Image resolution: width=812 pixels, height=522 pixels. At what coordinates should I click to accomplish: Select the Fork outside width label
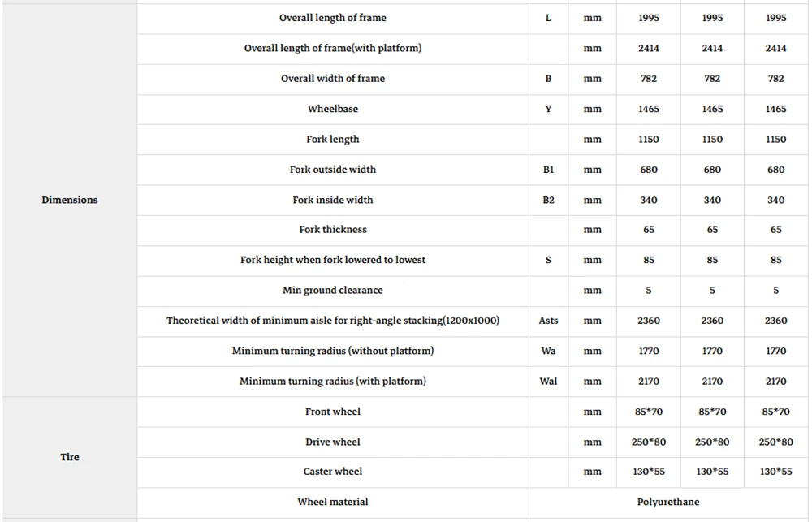click(x=332, y=170)
